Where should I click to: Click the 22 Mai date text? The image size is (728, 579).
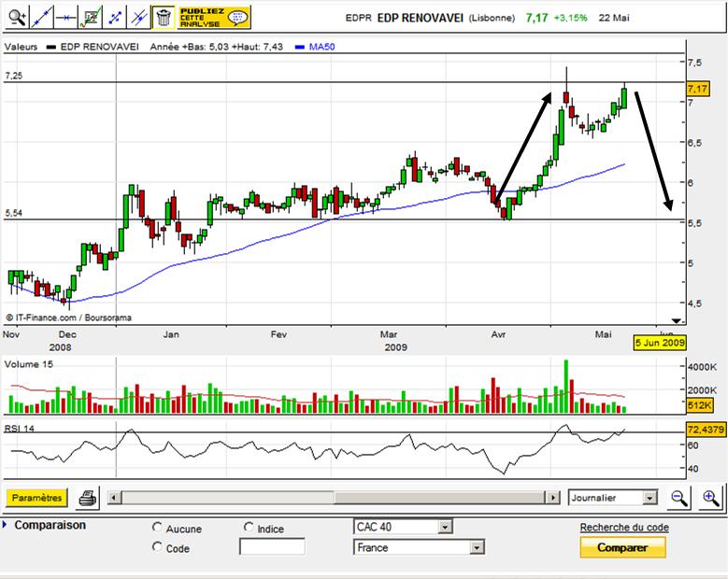point(614,18)
